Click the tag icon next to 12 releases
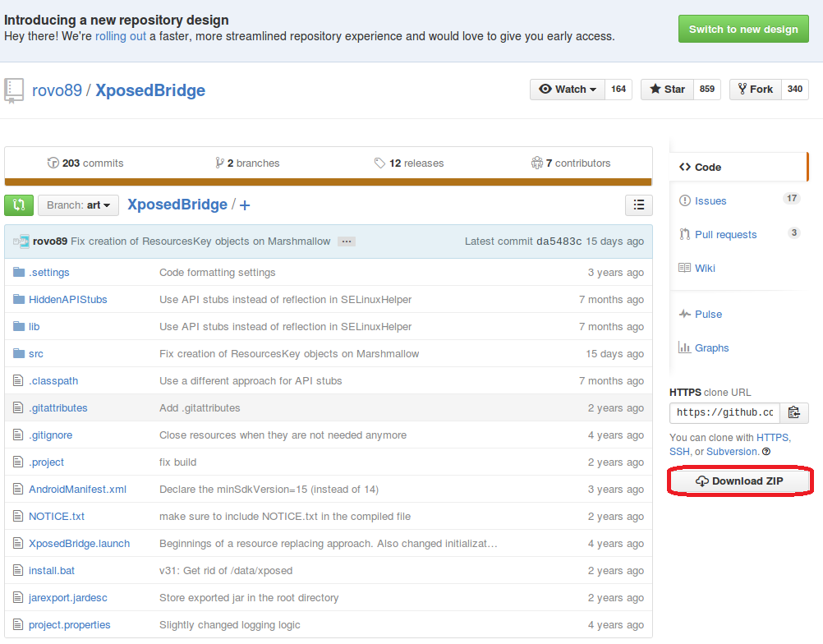 (x=379, y=163)
